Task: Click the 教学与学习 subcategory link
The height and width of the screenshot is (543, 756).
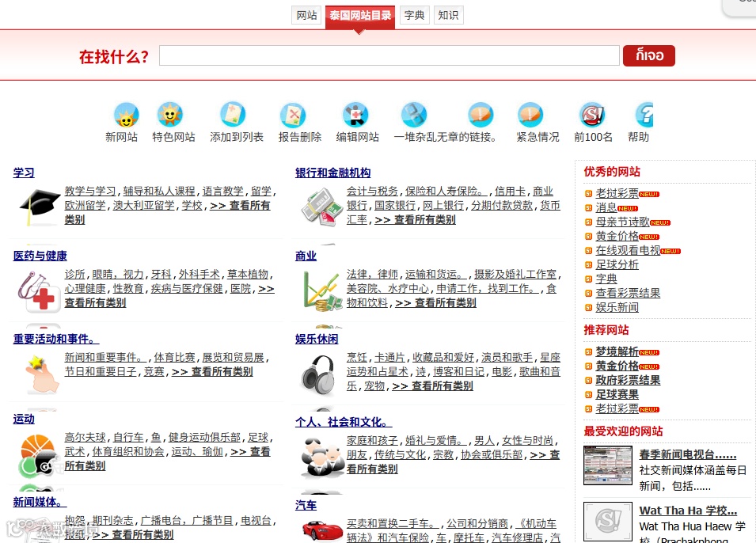Action: (x=90, y=192)
